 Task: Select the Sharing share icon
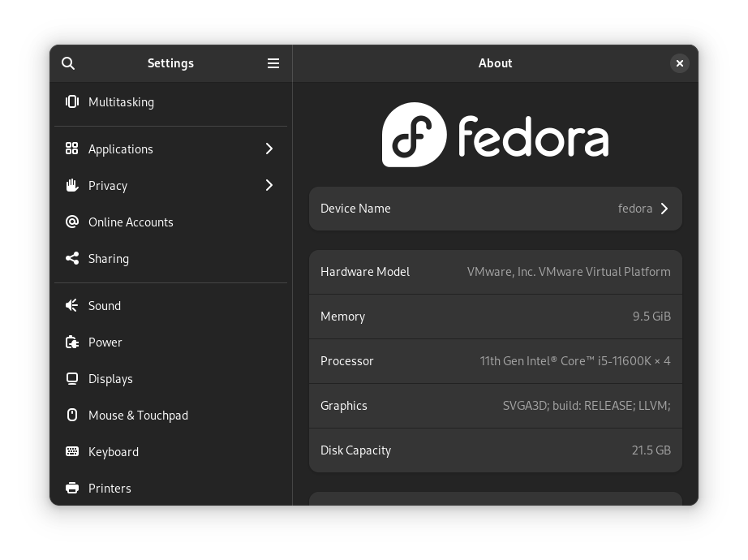72,258
